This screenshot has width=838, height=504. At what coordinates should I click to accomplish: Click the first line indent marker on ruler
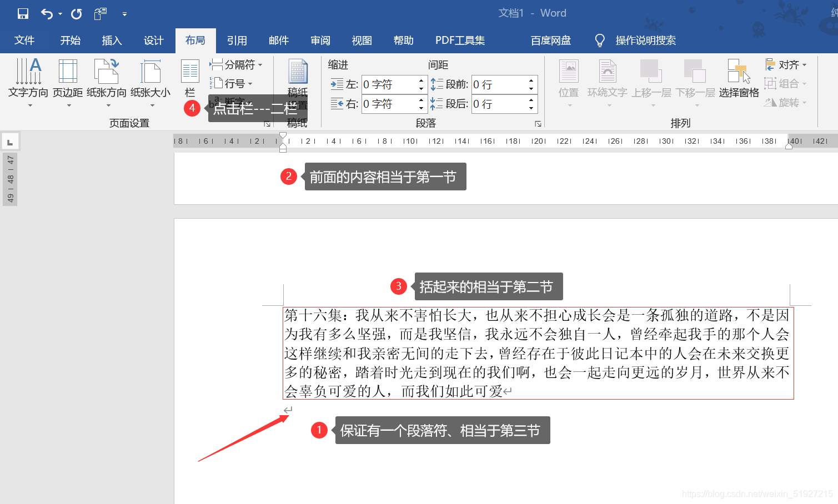pos(283,136)
